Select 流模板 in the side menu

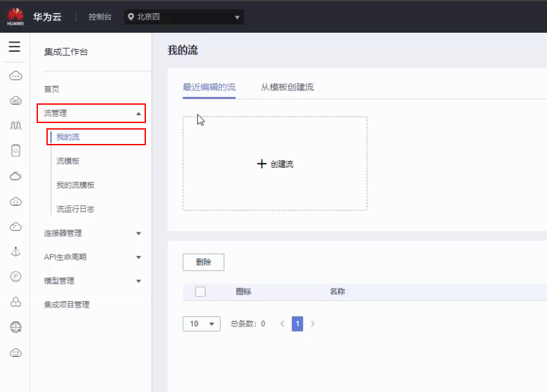pos(68,161)
